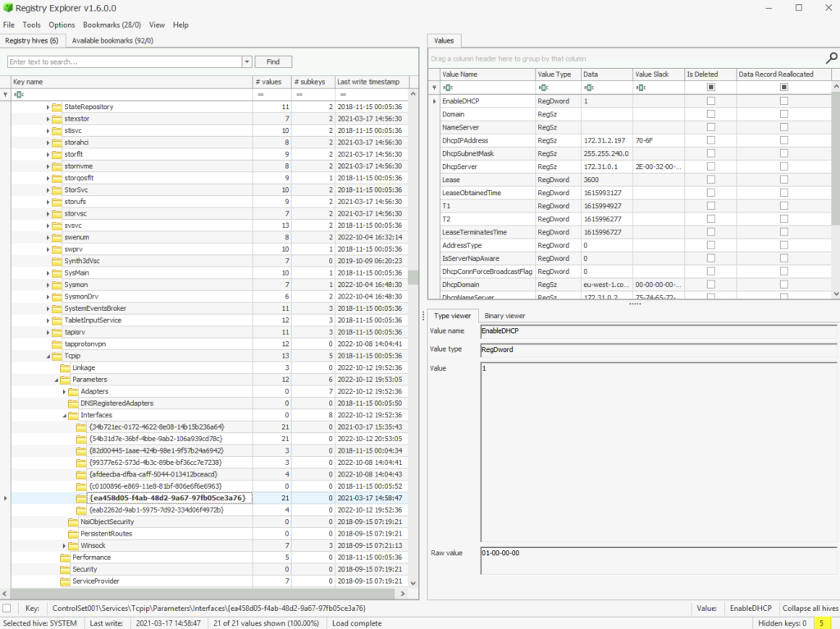
Task: Open the File menu
Action: 9,25
